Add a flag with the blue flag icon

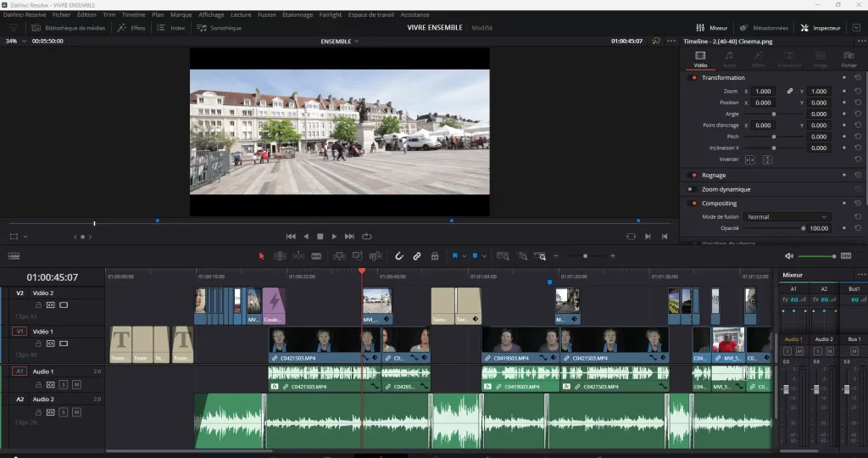[x=455, y=256]
